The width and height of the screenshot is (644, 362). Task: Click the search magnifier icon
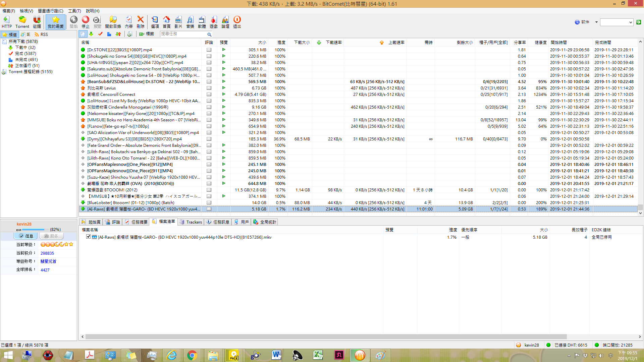coord(209,34)
